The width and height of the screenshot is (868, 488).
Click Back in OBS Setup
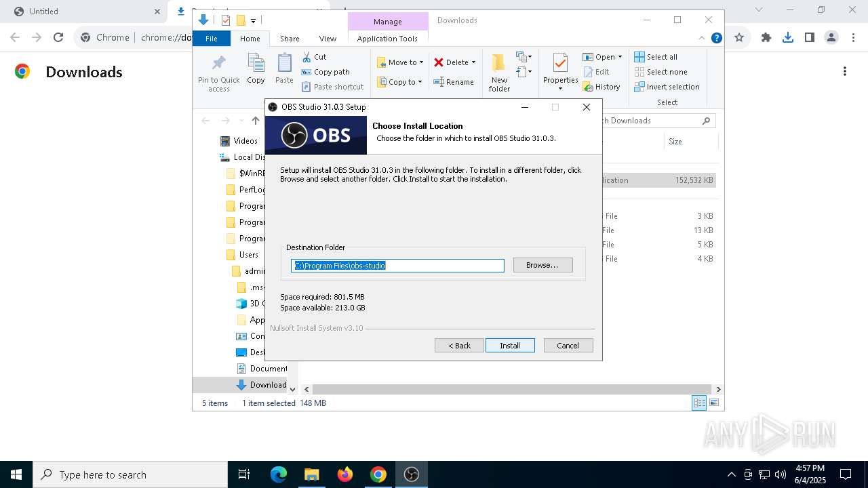(459, 346)
